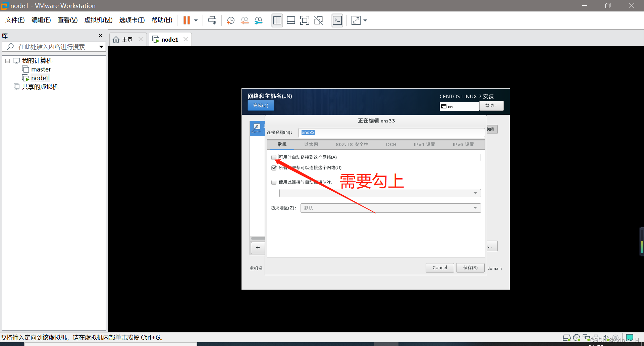Click the plus add-connection button
Viewport: 644px width, 346px height.
point(258,248)
